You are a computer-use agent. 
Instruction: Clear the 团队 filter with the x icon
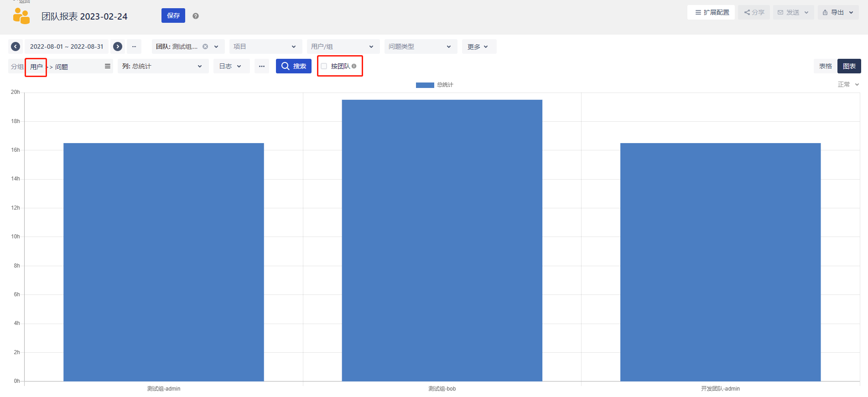point(205,46)
